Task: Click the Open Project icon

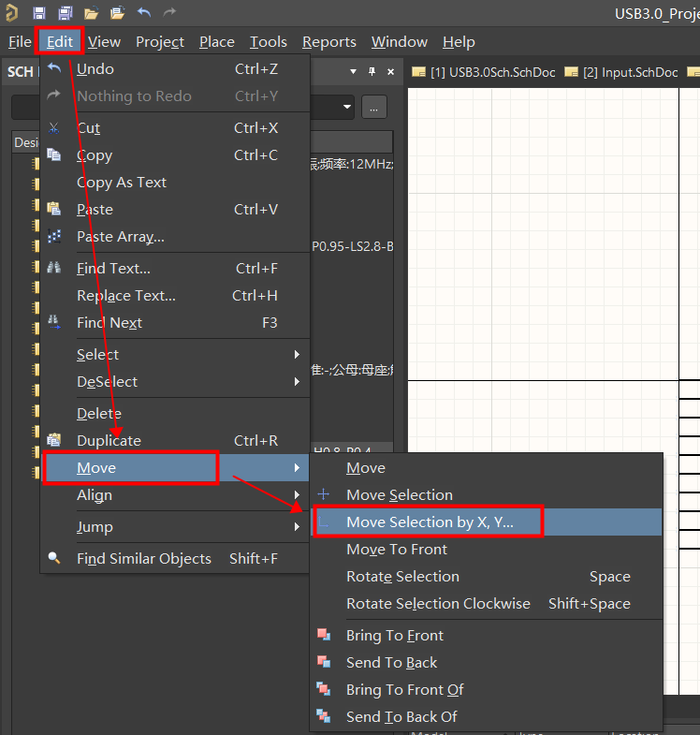Action: 117,13
